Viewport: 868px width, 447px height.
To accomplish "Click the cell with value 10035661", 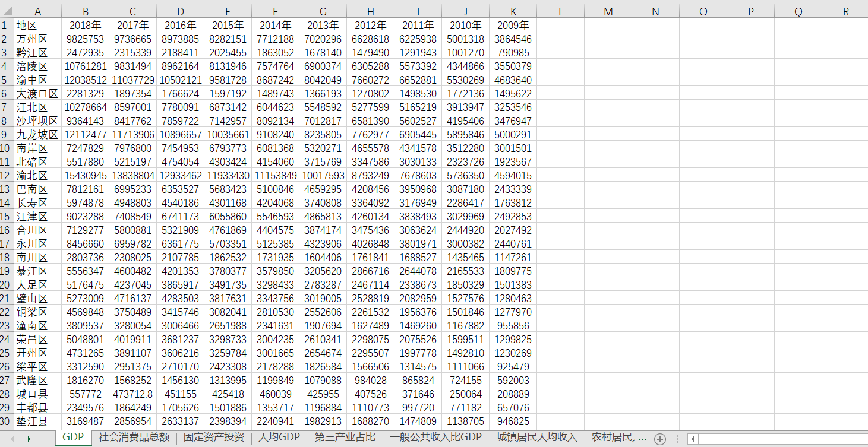I will [x=228, y=135].
